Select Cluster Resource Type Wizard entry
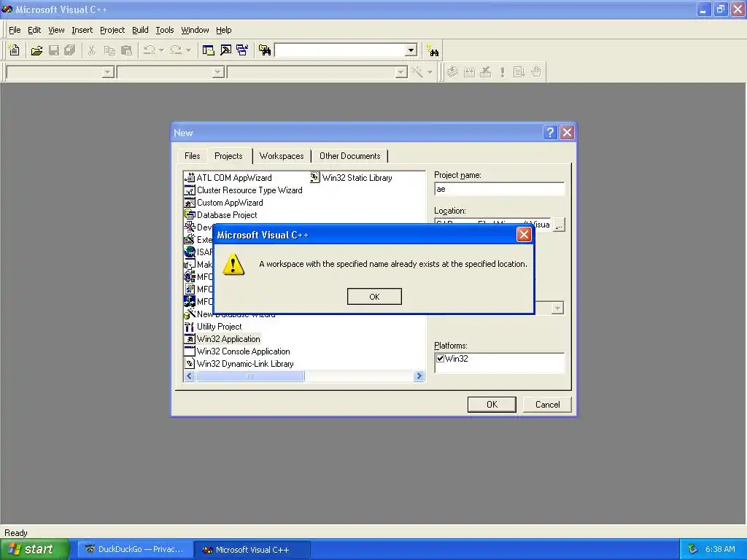 coord(244,190)
